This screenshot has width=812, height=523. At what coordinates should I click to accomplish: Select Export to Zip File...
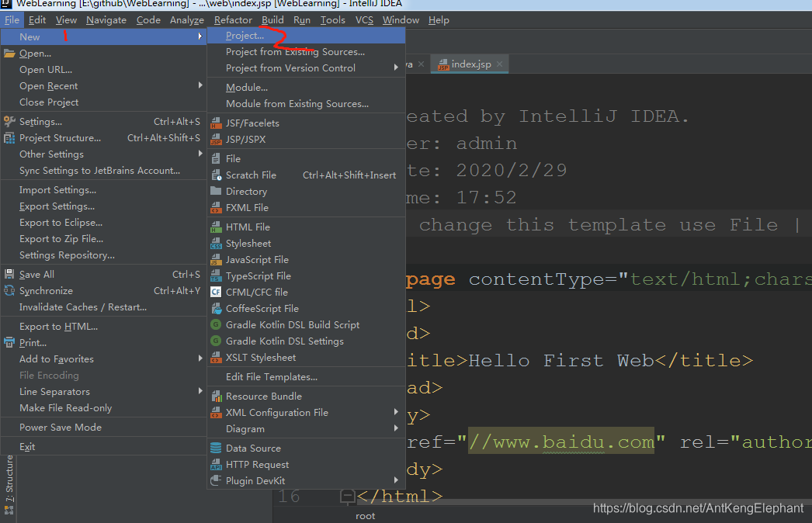(103, 239)
